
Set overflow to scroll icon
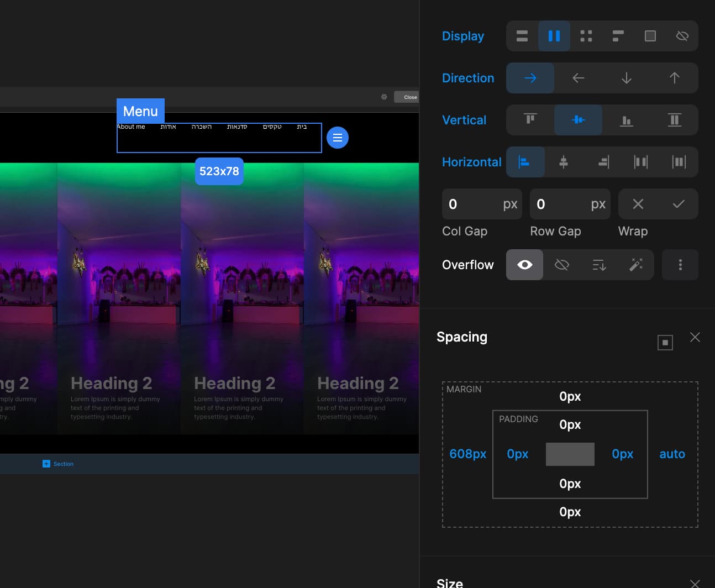pyautogui.click(x=599, y=265)
